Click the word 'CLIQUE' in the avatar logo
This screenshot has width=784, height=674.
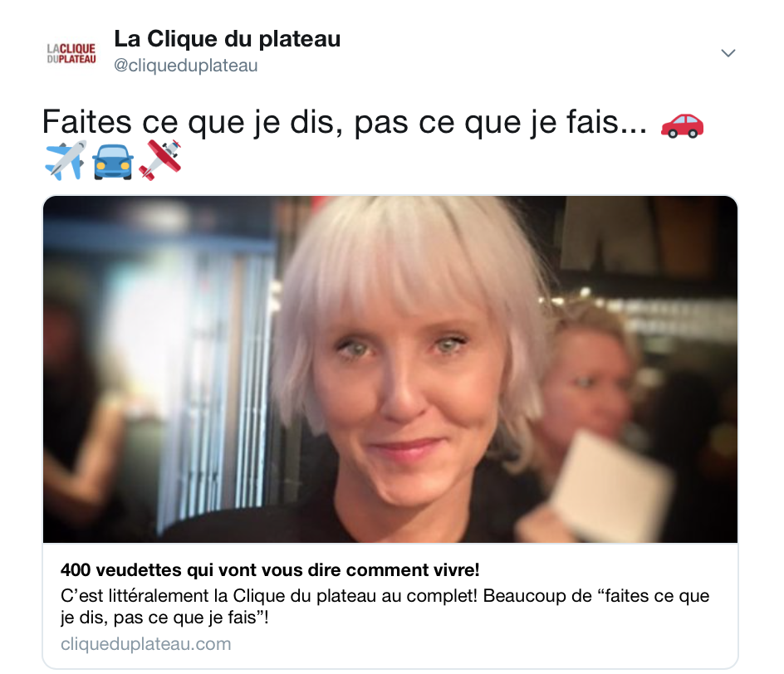click(x=77, y=48)
